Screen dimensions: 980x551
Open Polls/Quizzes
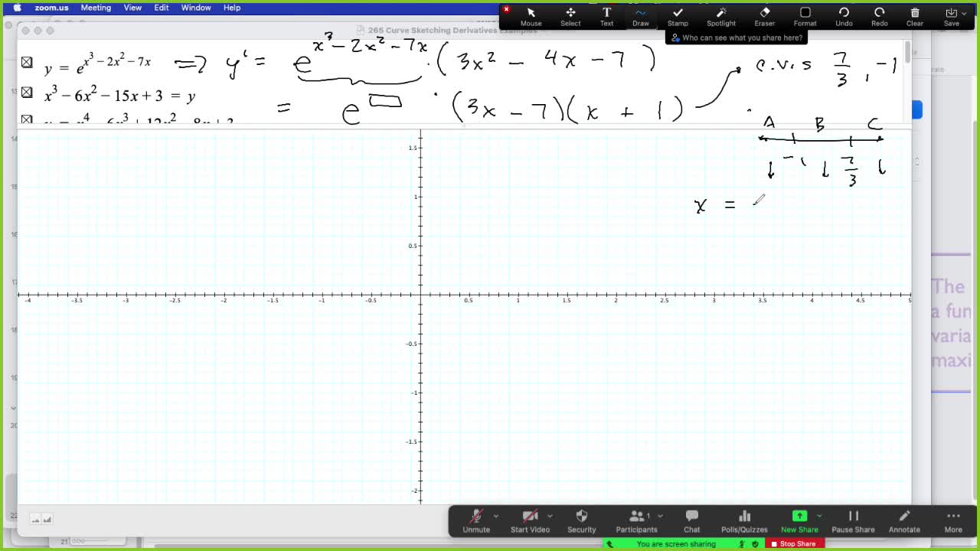[744, 521]
